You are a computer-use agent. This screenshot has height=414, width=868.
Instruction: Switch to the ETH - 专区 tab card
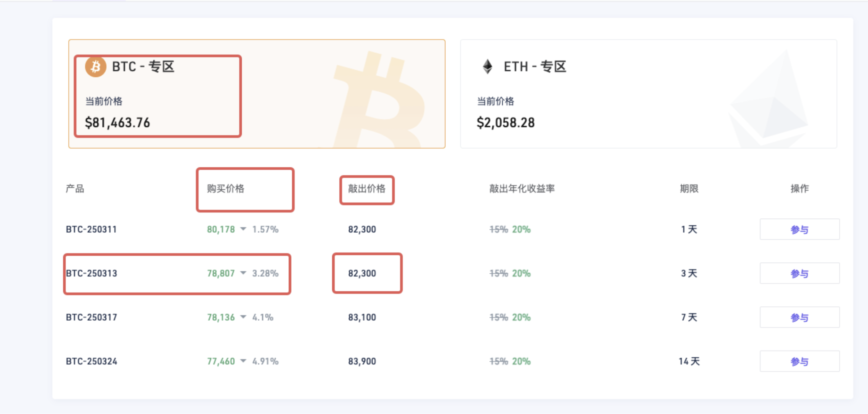(x=648, y=94)
